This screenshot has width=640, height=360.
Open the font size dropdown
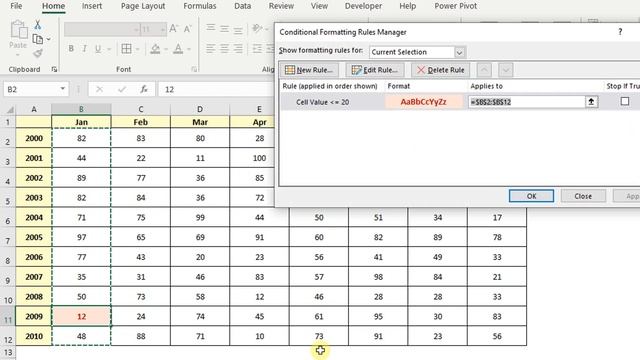[x=162, y=29]
